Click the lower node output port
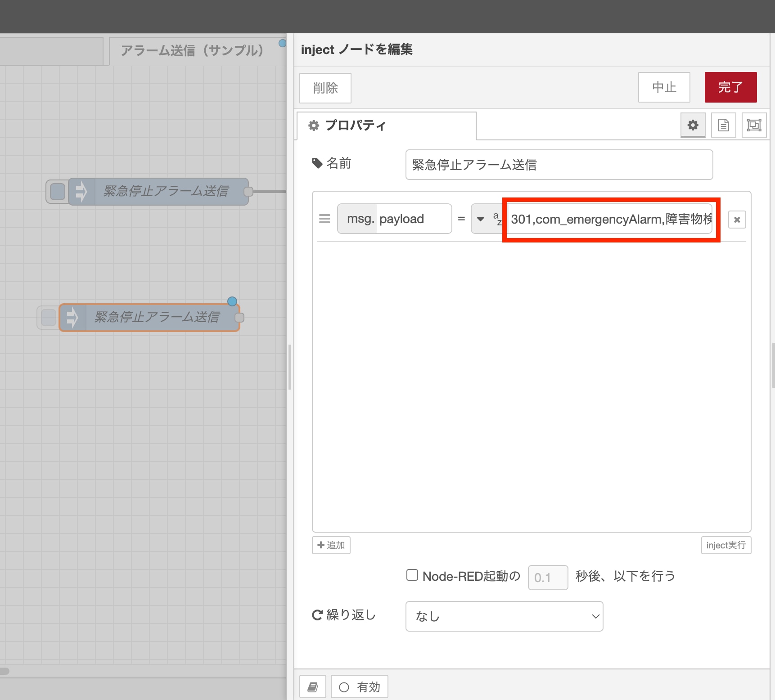This screenshot has height=700, width=775. click(x=239, y=318)
